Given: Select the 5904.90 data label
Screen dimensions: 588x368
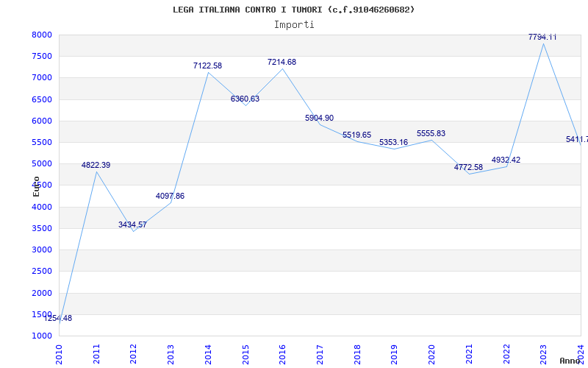Looking at the screenshot, I should click(319, 118).
